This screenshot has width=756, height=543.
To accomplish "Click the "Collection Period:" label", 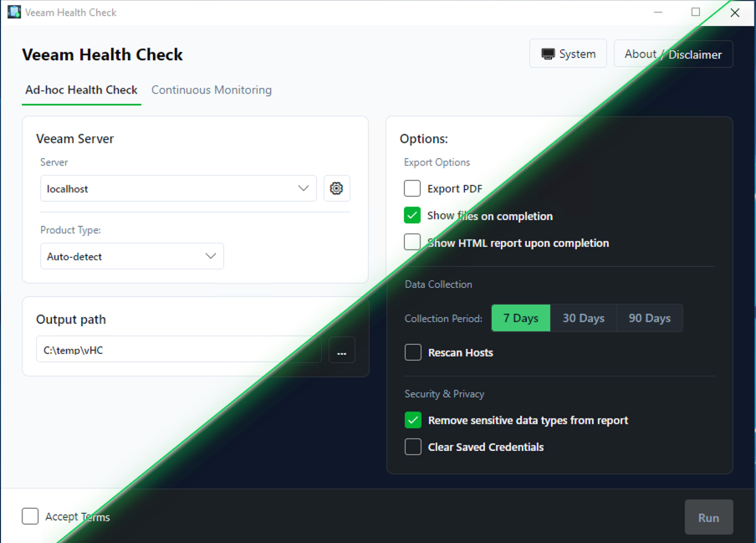I will point(443,318).
